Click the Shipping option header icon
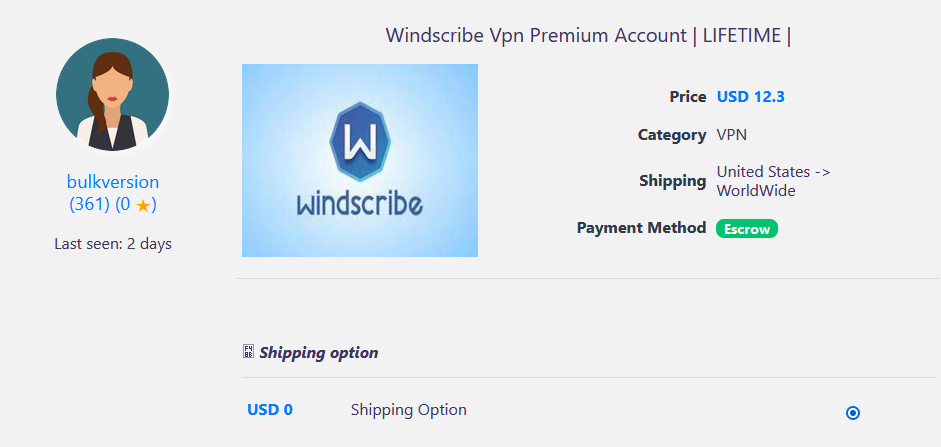This screenshot has width=941, height=447. pyautogui.click(x=249, y=352)
